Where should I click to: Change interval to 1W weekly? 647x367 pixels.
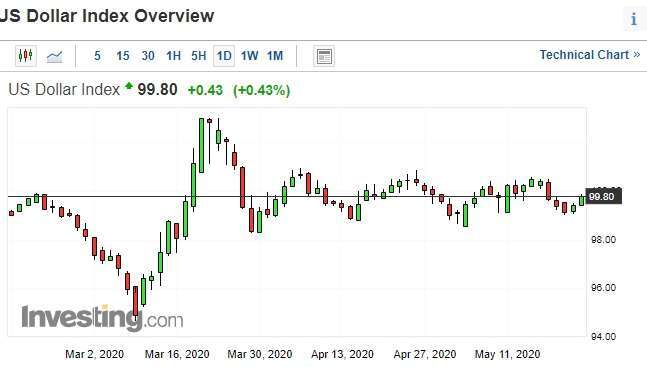coord(249,56)
